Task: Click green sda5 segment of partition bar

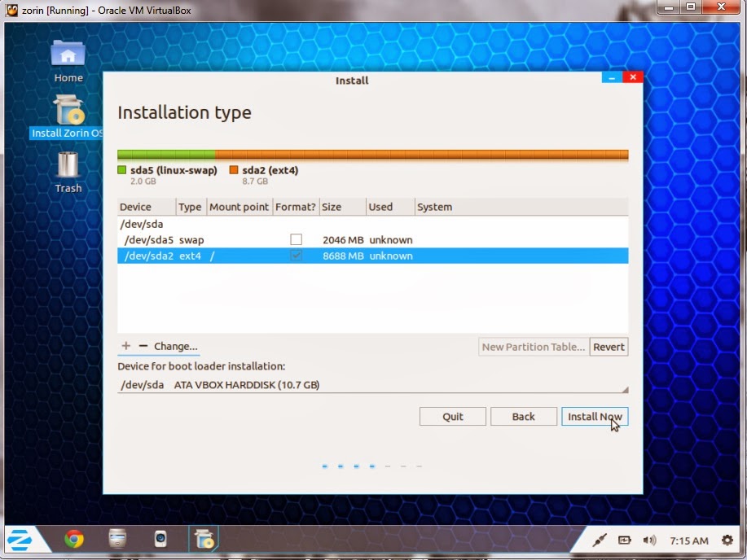Action: coord(166,155)
